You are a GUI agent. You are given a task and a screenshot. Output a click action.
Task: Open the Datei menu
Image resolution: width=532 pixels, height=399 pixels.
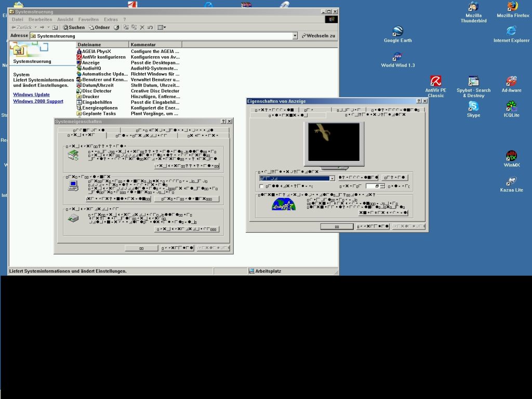pyautogui.click(x=18, y=19)
